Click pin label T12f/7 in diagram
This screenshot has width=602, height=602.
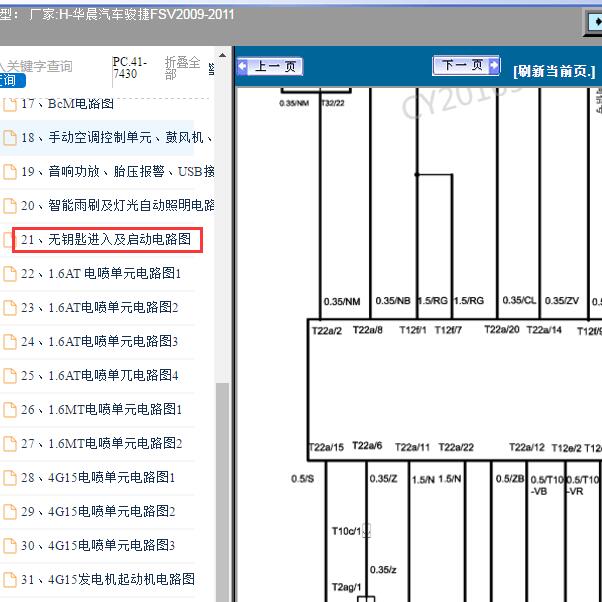pos(448,330)
